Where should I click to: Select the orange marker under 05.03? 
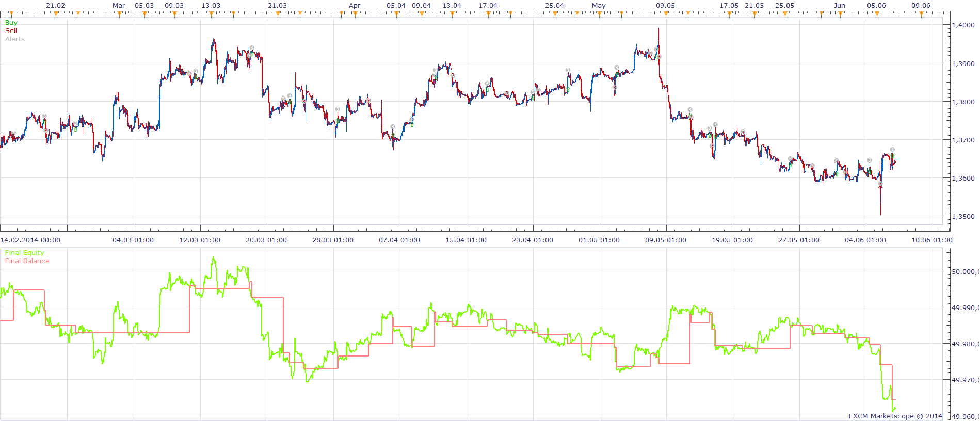pyautogui.click(x=144, y=14)
